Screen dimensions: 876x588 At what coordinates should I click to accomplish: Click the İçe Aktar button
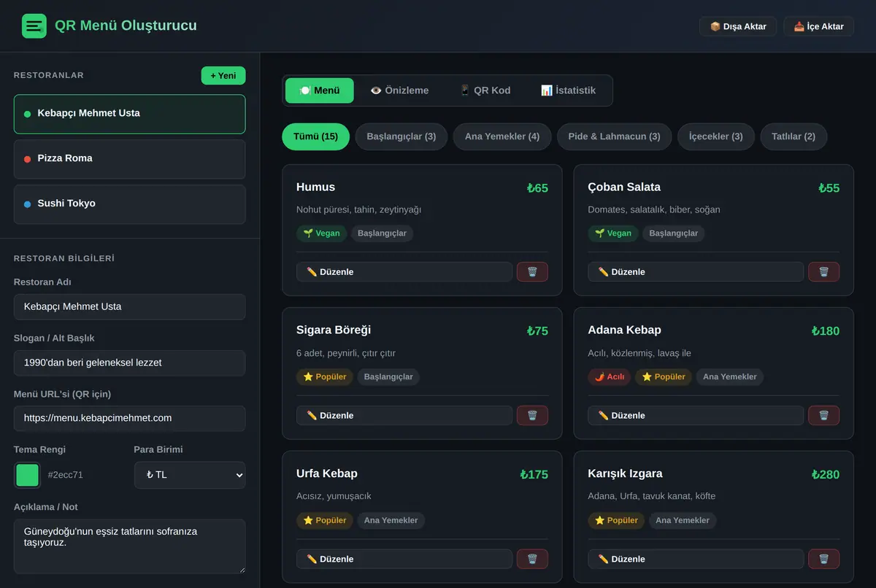[819, 26]
